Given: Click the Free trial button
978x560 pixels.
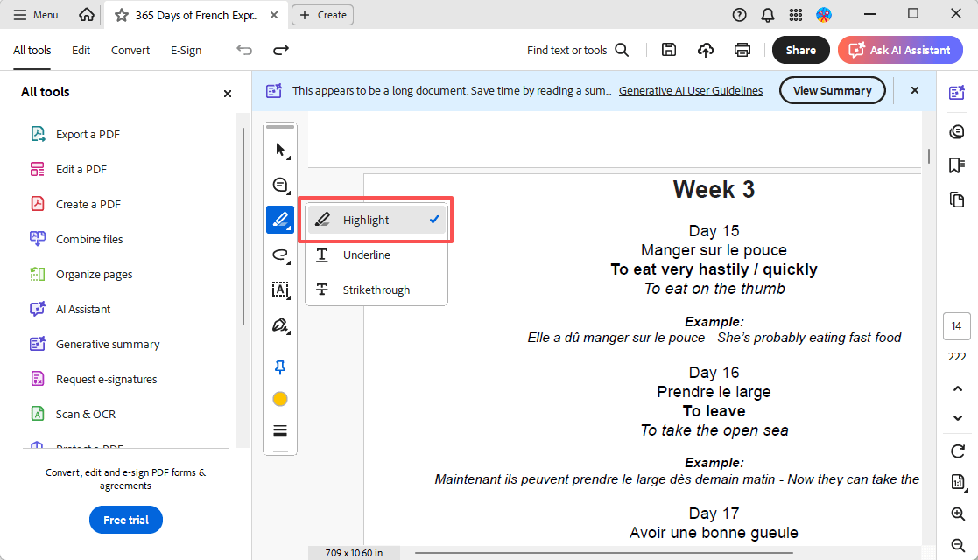Looking at the screenshot, I should (126, 520).
